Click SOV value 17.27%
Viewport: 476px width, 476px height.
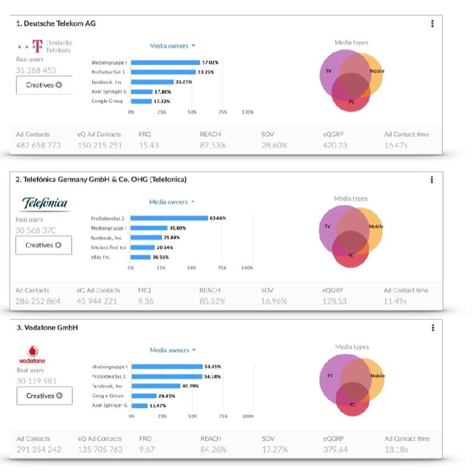275,449
